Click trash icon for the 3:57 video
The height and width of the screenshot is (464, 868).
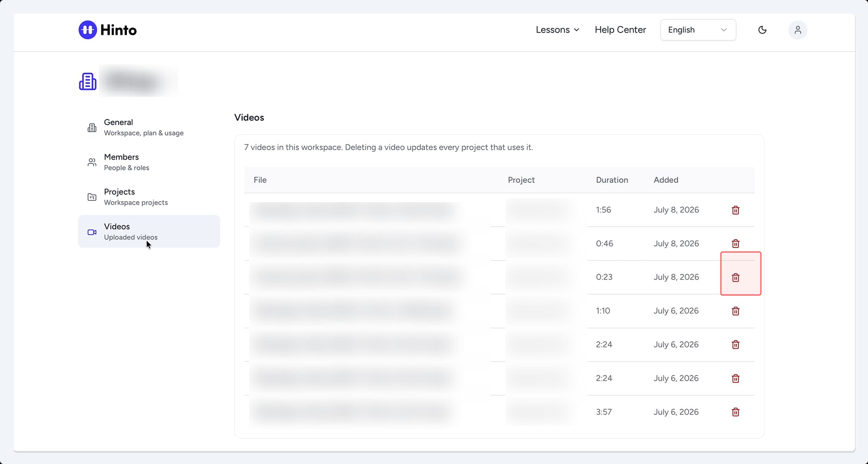(736, 412)
